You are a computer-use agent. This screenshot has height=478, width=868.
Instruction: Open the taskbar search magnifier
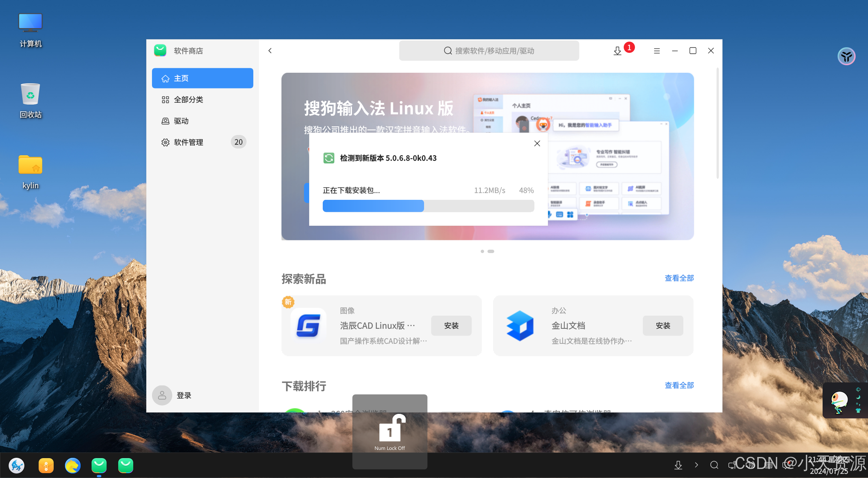[x=714, y=465]
